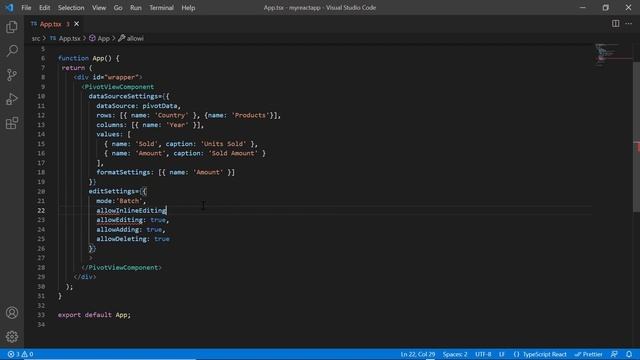Screen dimensions: 640x360
Task: Open the View menu
Action: tap(99, 8)
